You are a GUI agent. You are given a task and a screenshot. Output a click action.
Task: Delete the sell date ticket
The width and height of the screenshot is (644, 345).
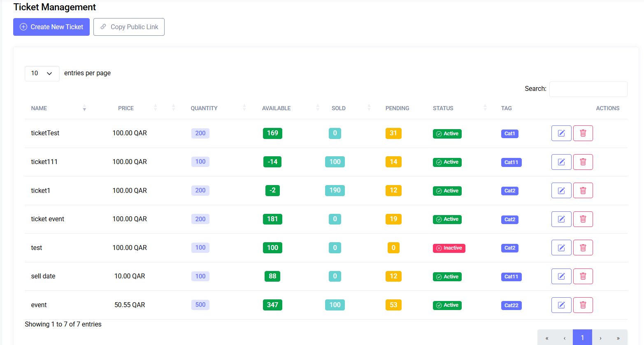(x=583, y=276)
